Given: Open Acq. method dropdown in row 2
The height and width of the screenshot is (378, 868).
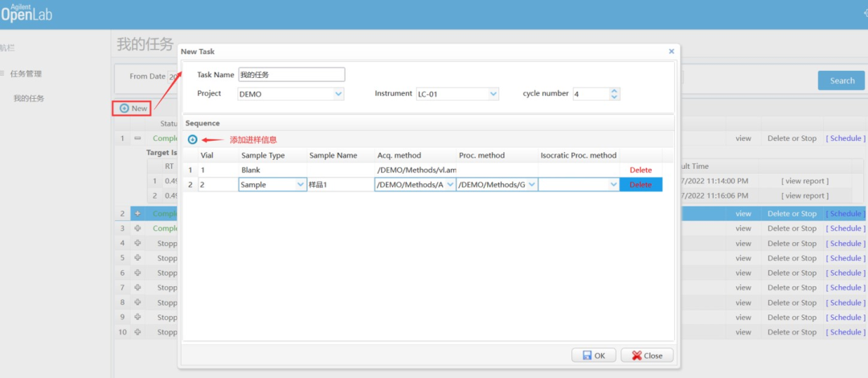Looking at the screenshot, I should 450,184.
